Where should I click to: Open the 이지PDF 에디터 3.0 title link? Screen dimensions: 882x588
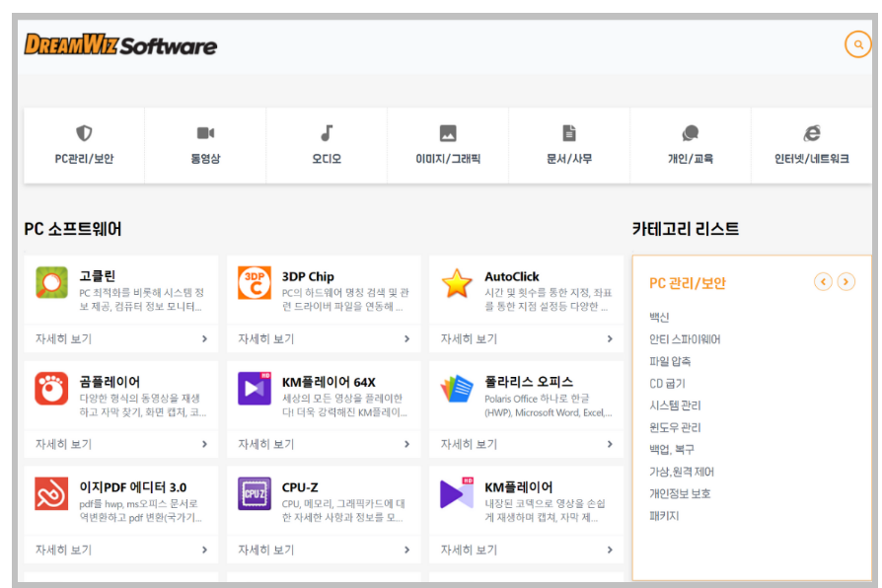point(133,487)
